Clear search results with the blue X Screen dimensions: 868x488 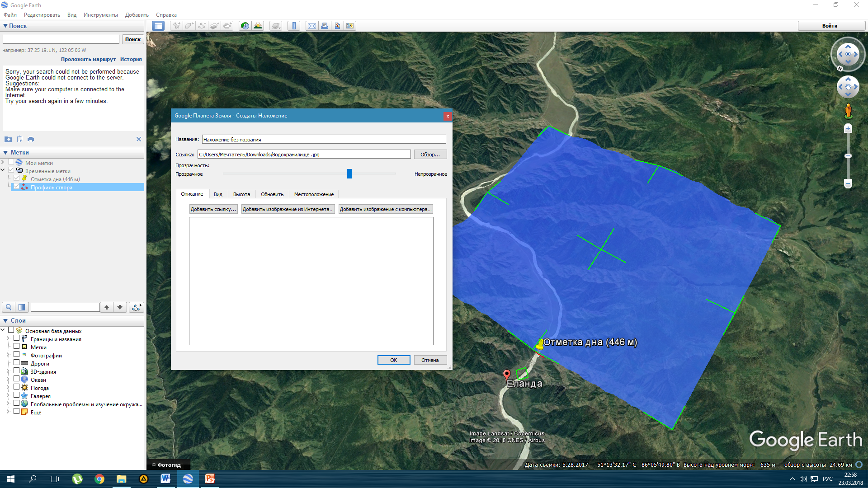point(139,139)
